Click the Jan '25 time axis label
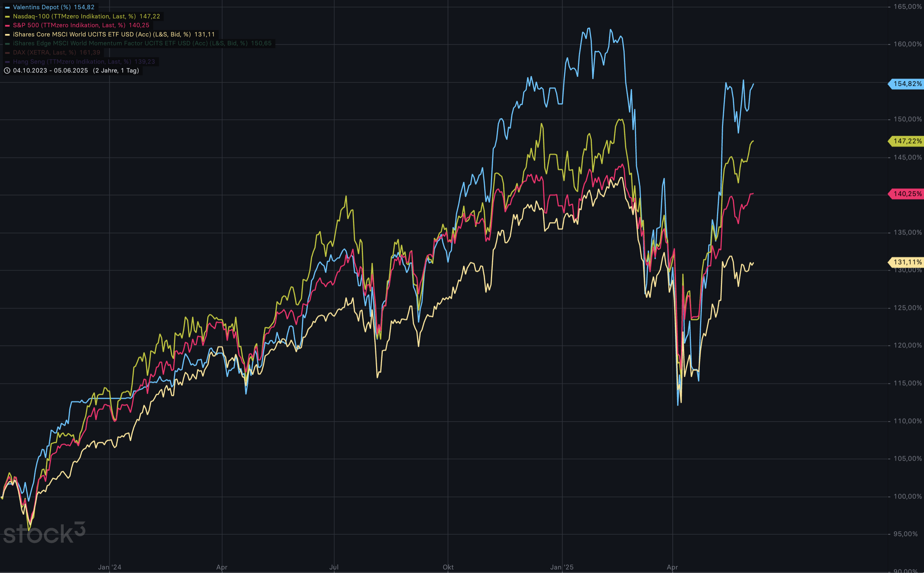 [562, 567]
